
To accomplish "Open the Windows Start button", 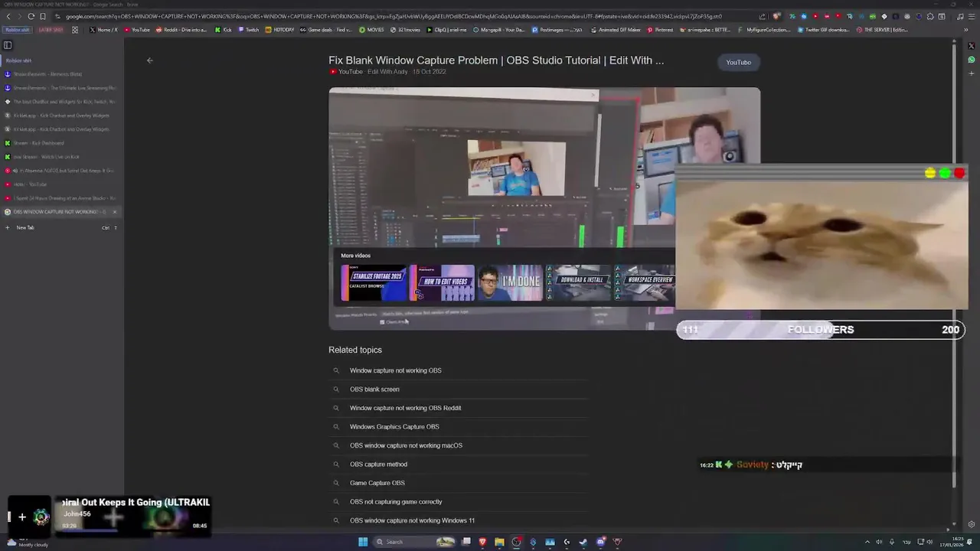I will click(x=363, y=542).
